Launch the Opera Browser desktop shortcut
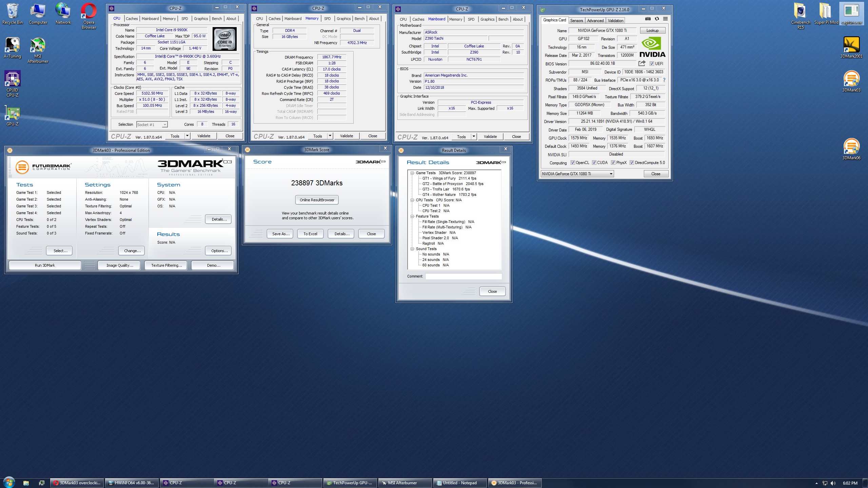 88,16
